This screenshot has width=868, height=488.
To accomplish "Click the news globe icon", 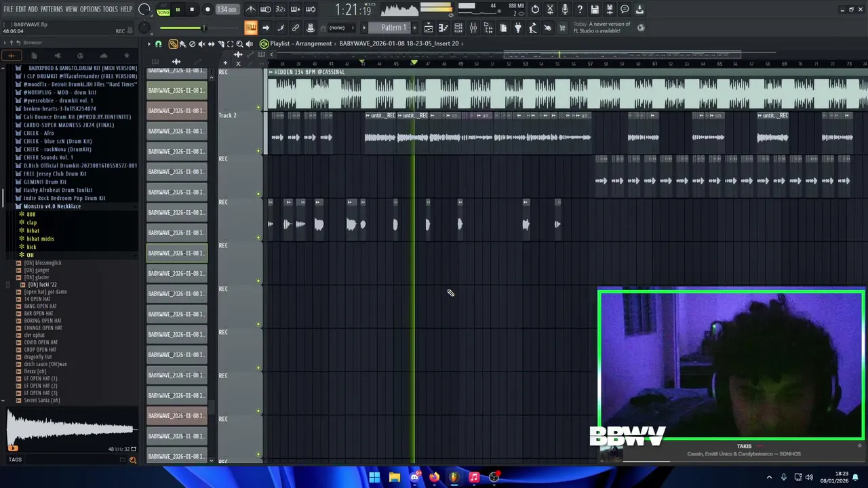I will pos(641,28).
